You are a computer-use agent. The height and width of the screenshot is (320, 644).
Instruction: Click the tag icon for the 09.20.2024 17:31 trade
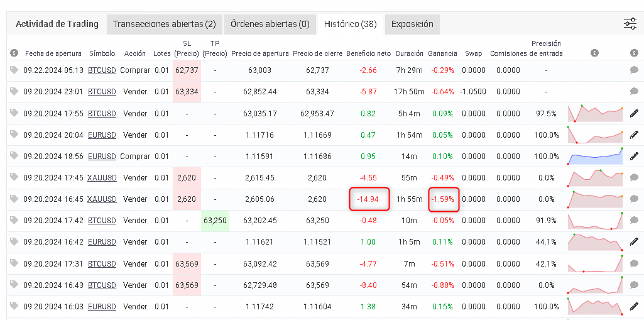14,263
